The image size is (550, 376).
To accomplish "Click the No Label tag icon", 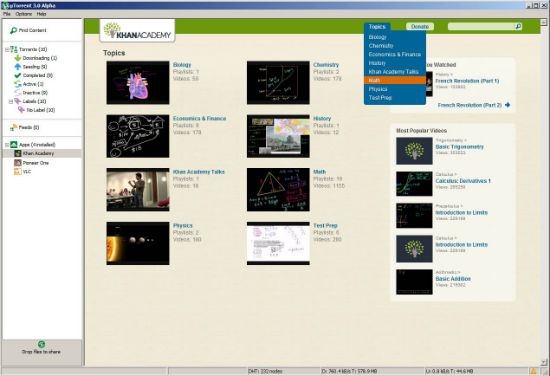I will click(x=21, y=110).
